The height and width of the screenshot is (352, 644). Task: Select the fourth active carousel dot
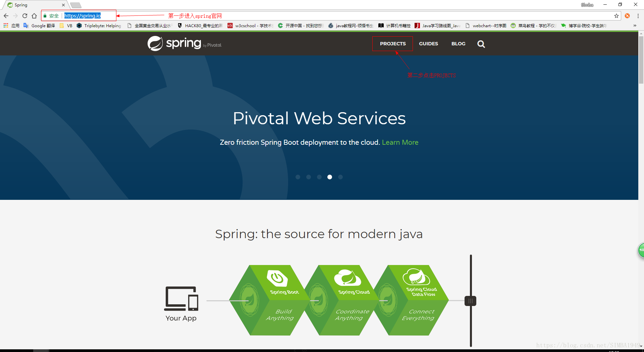[x=330, y=177]
